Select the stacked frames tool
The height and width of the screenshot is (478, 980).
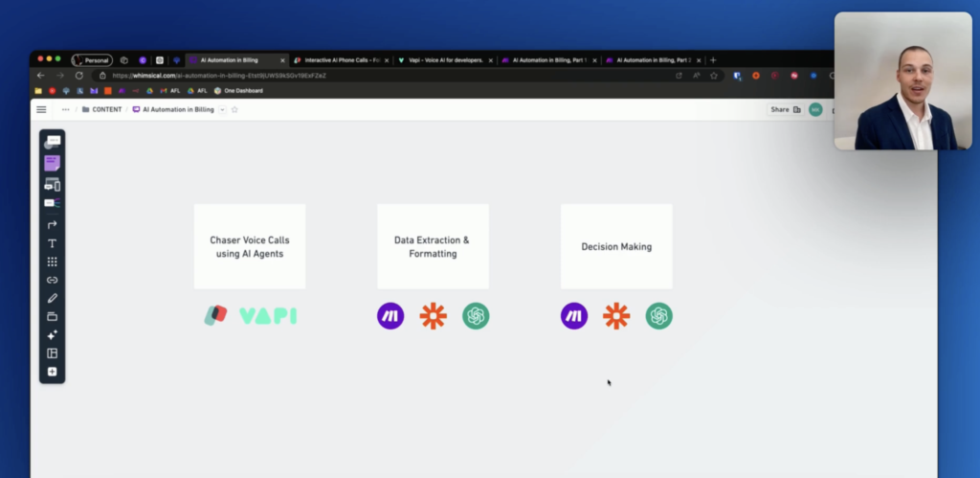point(52,316)
